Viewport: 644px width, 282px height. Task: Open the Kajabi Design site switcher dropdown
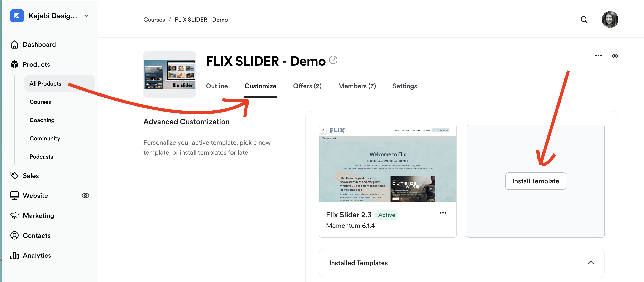click(87, 16)
